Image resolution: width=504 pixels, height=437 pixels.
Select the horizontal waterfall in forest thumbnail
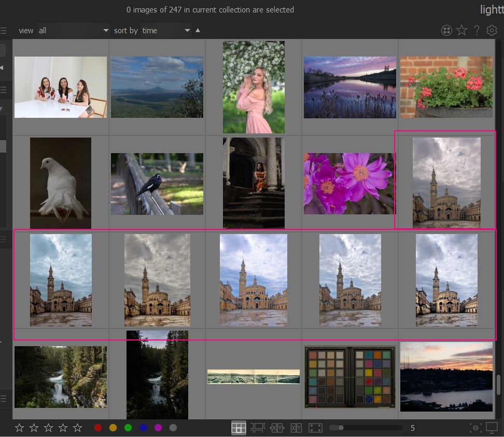click(61, 377)
